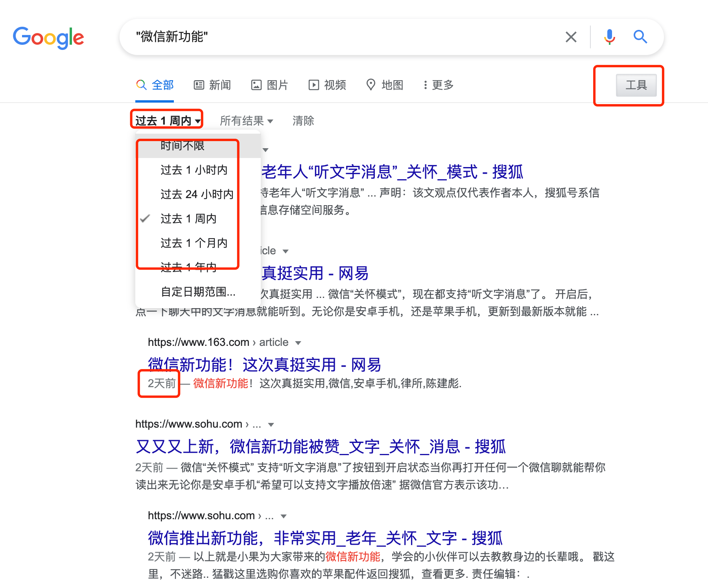Choose 过去 24 小时内 option
Screen dimensions: 708x588
click(198, 194)
